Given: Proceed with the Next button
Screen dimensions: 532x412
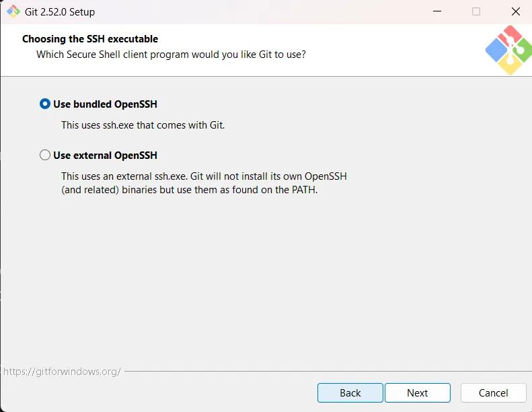Looking at the screenshot, I should point(417,392).
